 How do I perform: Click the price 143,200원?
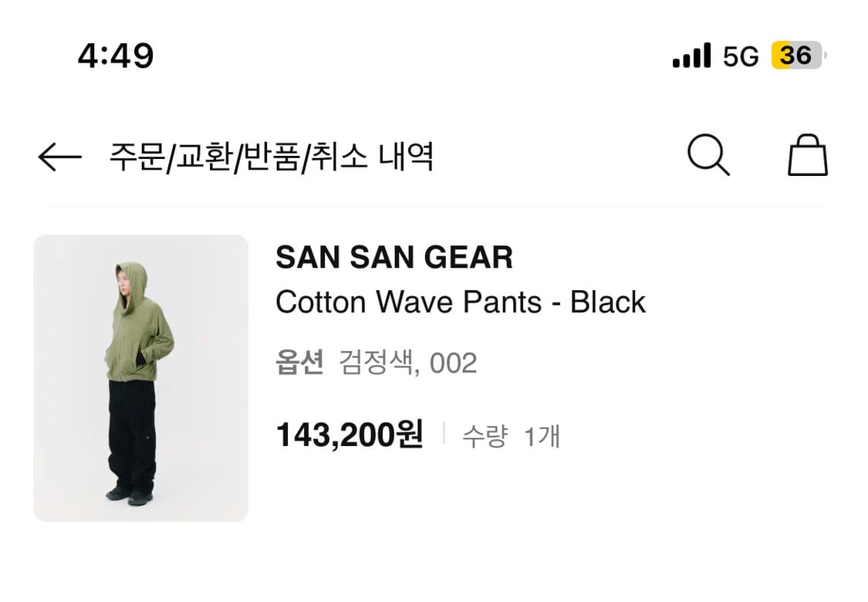coord(350,435)
